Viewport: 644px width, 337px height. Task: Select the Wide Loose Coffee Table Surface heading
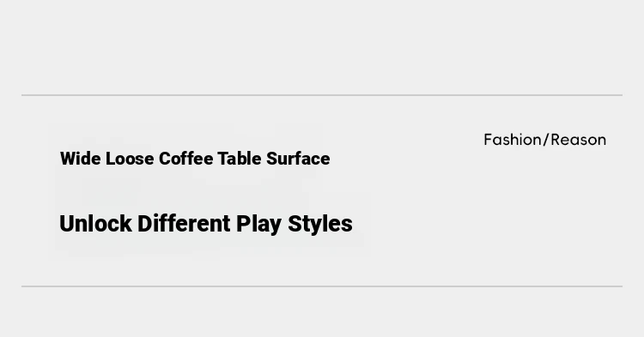(195, 159)
